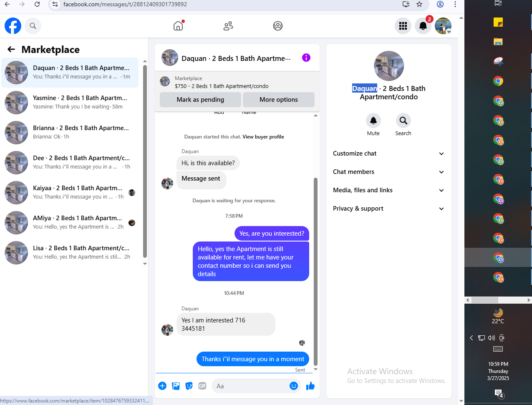
Task: Click the back arrow next to Marketplace
Action: pos(11,49)
